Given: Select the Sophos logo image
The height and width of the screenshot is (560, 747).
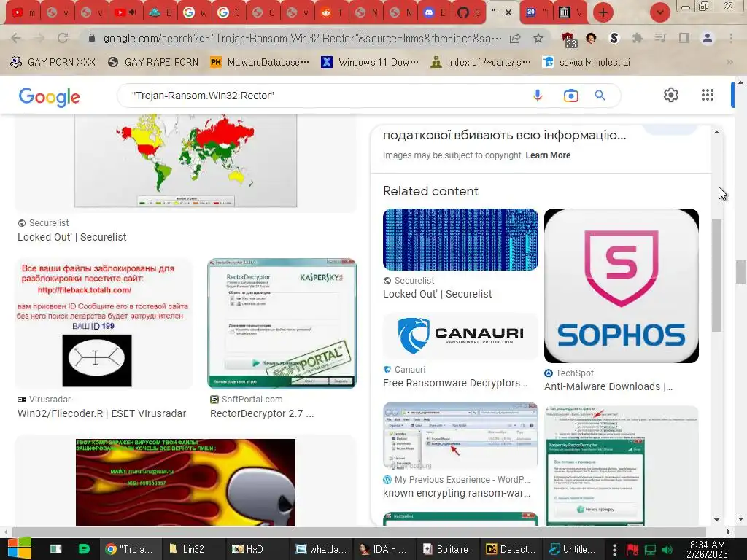Looking at the screenshot, I should tap(622, 286).
